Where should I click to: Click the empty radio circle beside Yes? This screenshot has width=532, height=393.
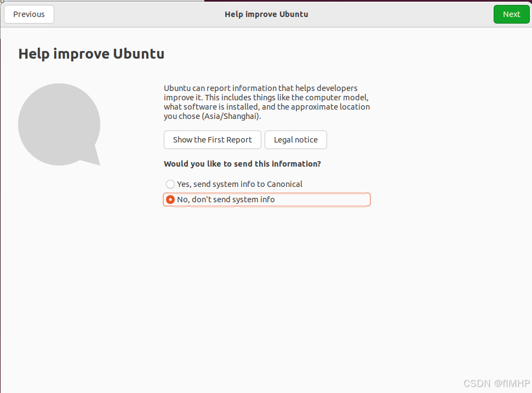coord(170,184)
